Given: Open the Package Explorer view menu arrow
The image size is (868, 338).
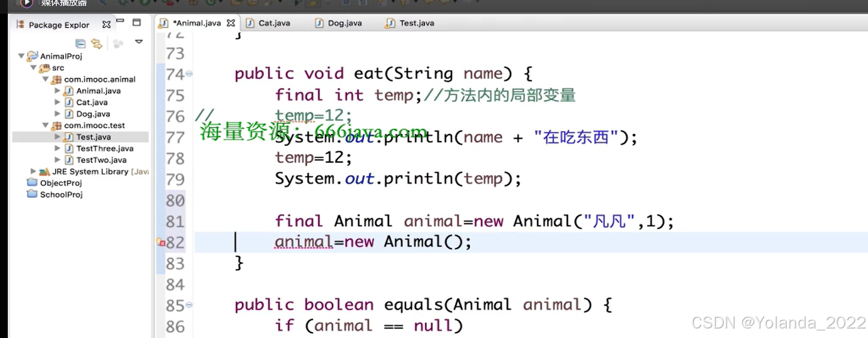Looking at the screenshot, I should click(139, 42).
